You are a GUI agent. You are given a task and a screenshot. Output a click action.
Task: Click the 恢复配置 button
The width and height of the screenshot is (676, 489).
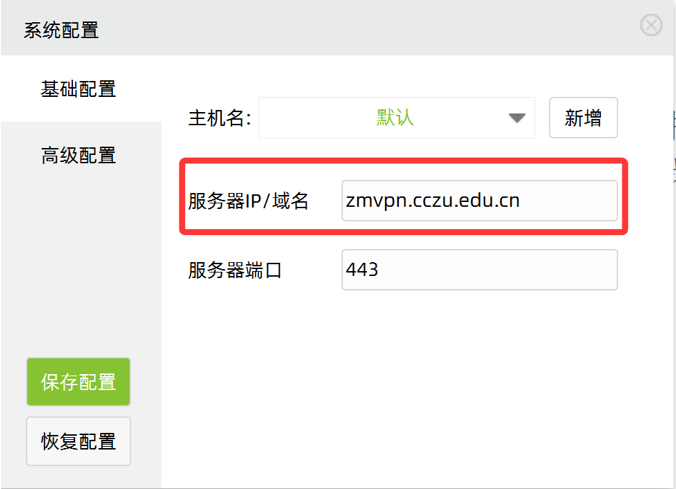[78, 441]
